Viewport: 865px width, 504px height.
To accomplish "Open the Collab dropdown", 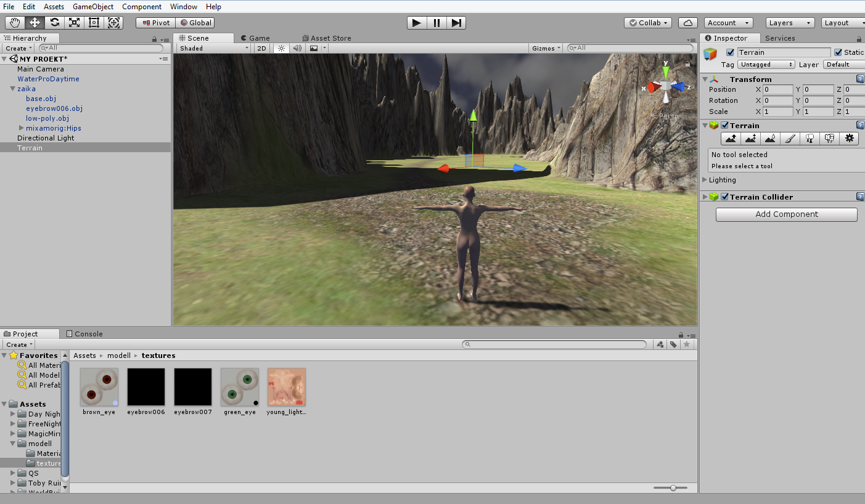I will pos(649,23).
